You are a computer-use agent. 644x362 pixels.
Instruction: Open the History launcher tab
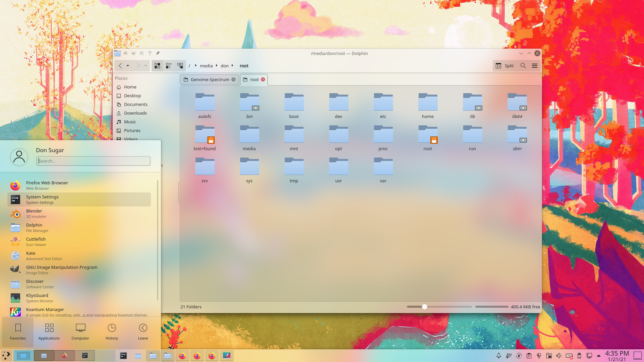[x=112, y=332]
